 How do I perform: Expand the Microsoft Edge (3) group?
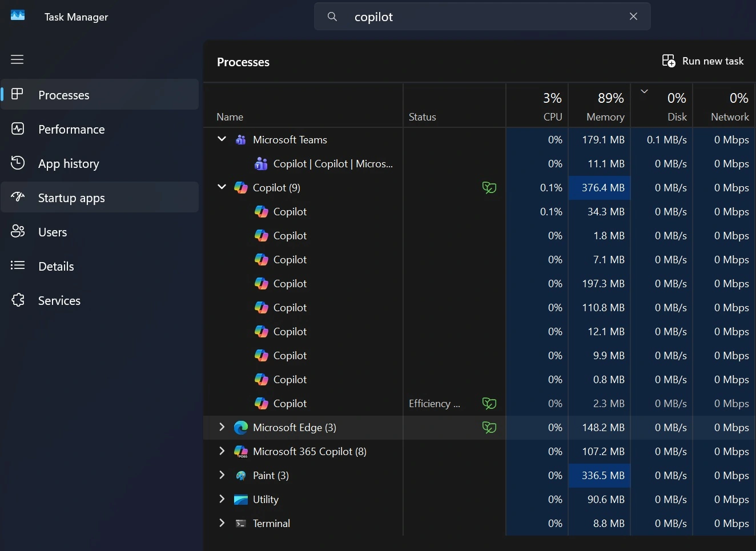222,427
